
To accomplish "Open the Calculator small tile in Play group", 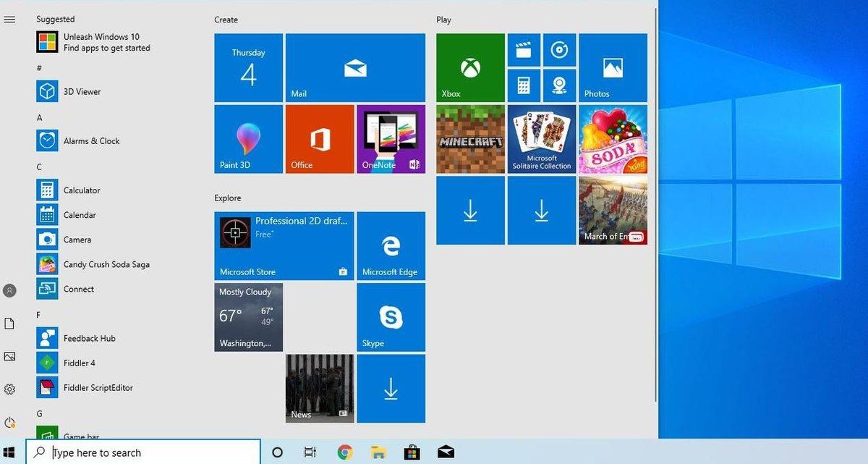I will point(523,85).
